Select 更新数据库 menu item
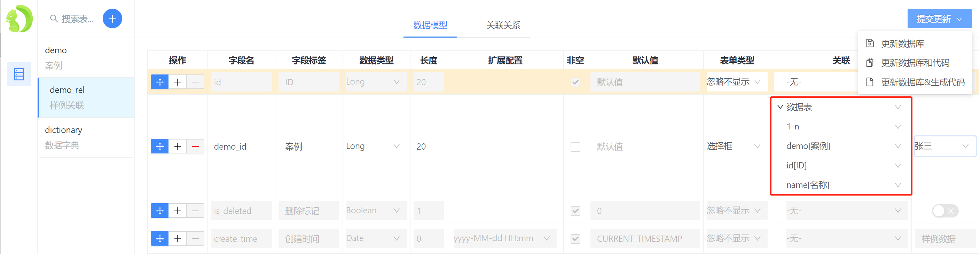980x254 pixels. pyautogui.click(x=915, y=43)
